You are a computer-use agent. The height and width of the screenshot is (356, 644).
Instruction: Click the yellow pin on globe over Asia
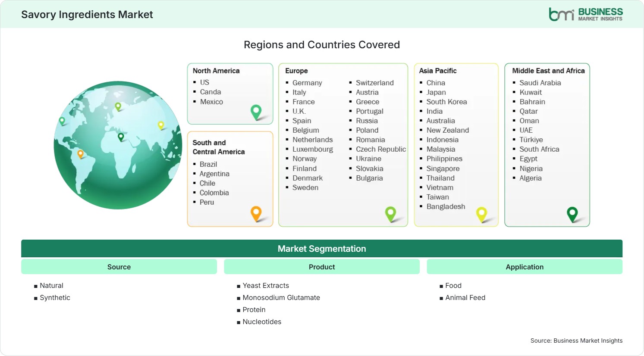161,125
